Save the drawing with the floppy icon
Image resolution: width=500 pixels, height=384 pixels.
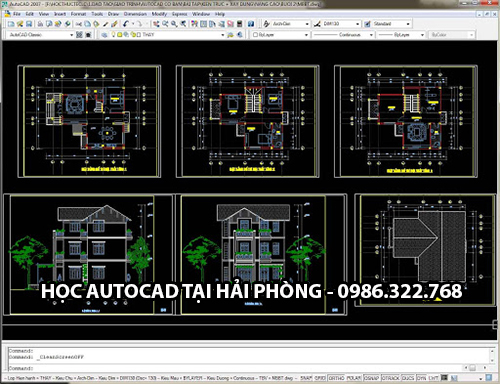point(29,24)
